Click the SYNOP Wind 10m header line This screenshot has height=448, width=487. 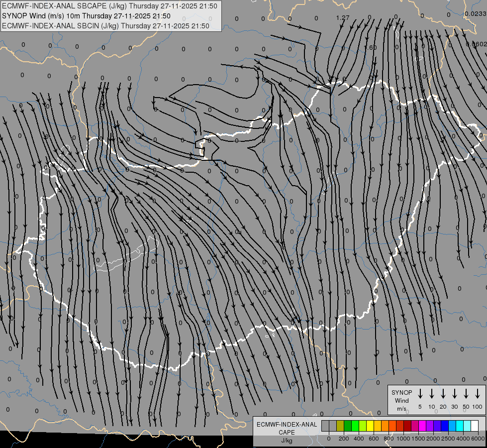pos(86,16)
